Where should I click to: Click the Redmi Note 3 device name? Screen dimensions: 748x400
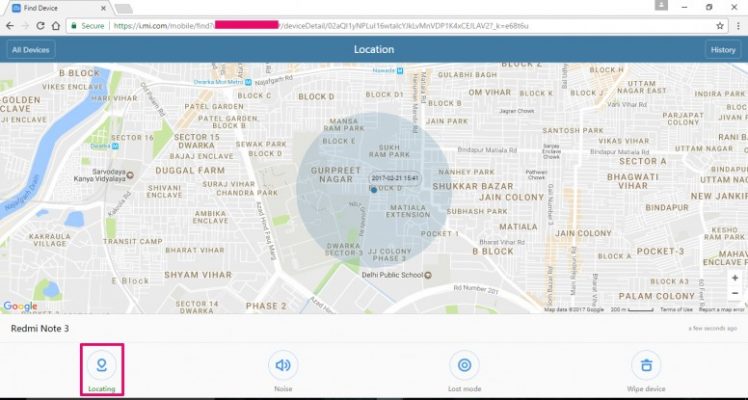[40, 328]
